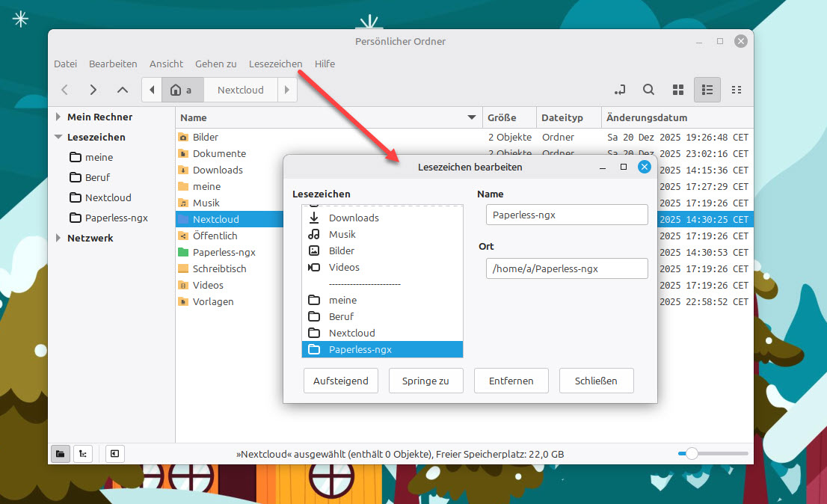Collapse the Lesezeichen sidebar section

(58, 138)
